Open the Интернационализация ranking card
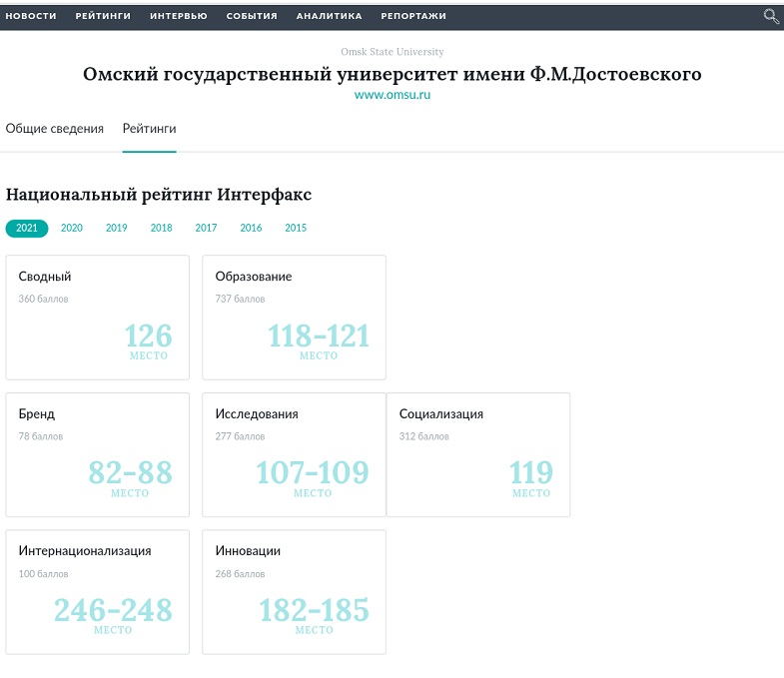Viewport: 784px width, 678px height. (x=97, y=591)
